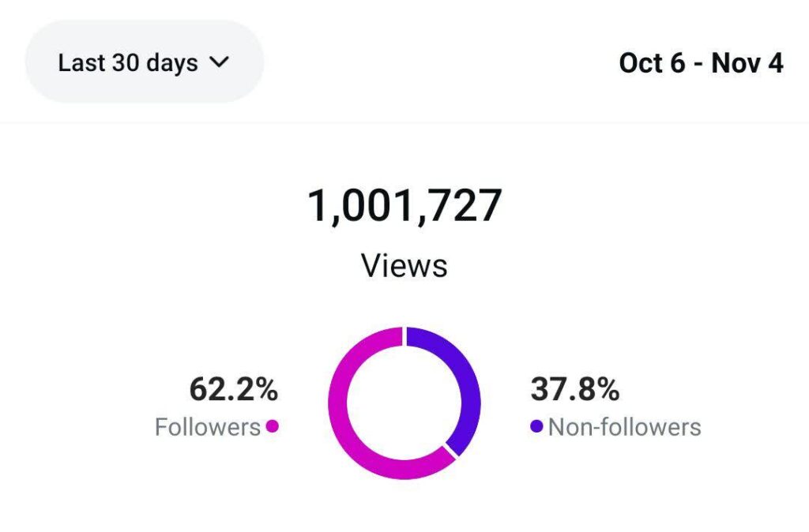This screenshot has width=809, height=532.
Task: Click the pink dot beside Followers
Action: 272,427
